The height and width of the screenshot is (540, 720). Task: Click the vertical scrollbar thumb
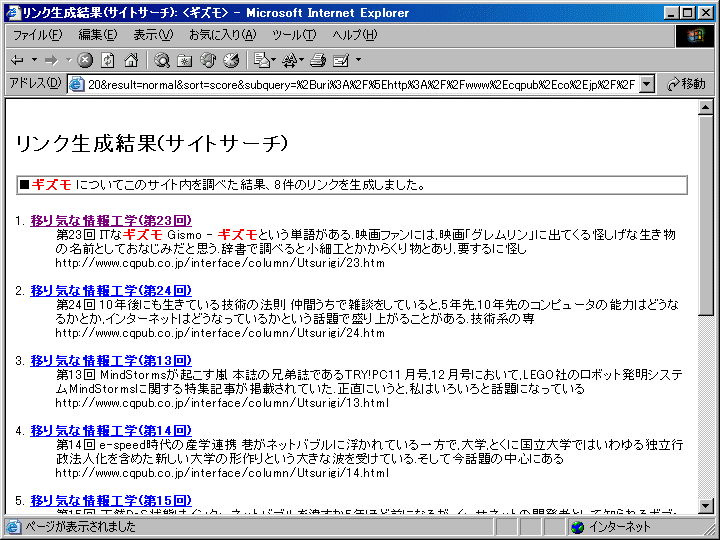coord(705,215)
